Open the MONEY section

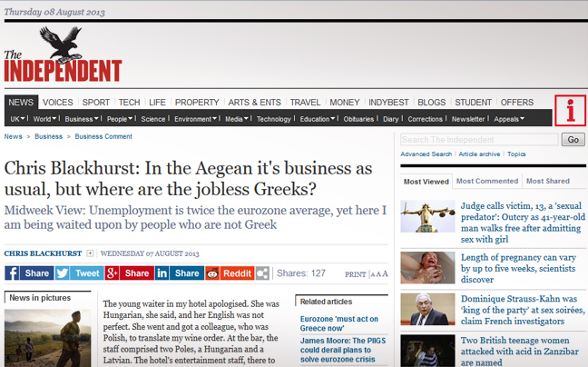pyautogui.click(x=345, y=103)
